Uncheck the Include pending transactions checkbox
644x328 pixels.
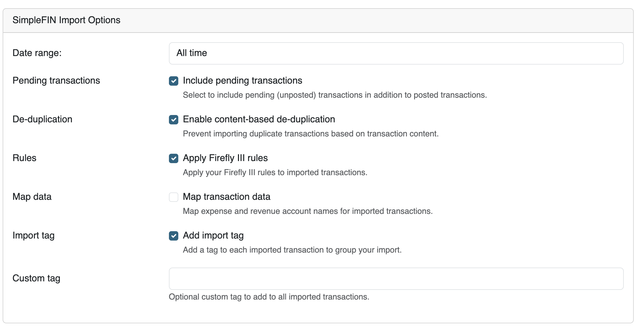174,81
